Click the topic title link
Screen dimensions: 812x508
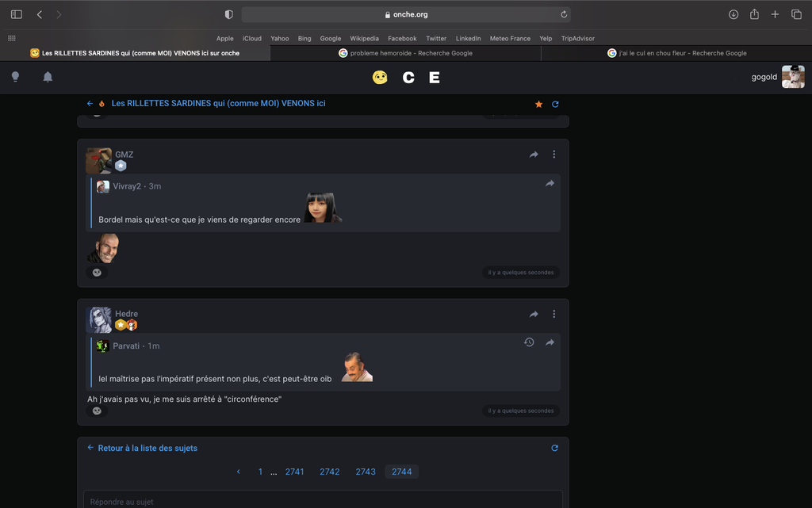tap(219, 104)
